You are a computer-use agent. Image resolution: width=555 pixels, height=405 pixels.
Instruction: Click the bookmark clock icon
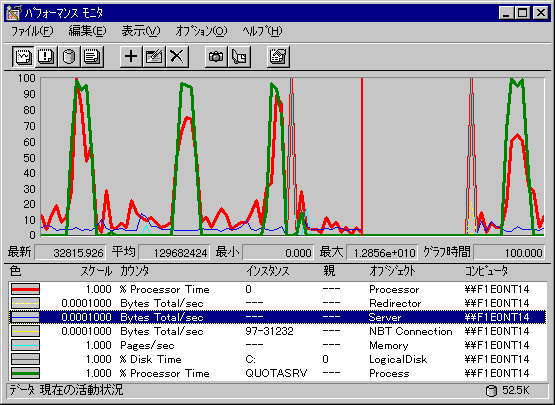click(x=239, y=56)
